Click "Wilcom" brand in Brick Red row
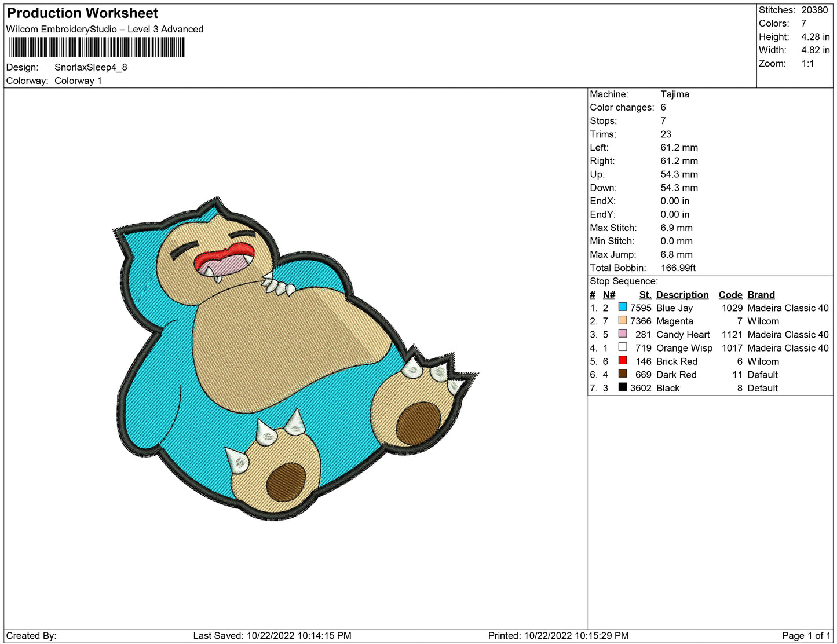This screenshot has height=644, width=837. click(763, 361)
